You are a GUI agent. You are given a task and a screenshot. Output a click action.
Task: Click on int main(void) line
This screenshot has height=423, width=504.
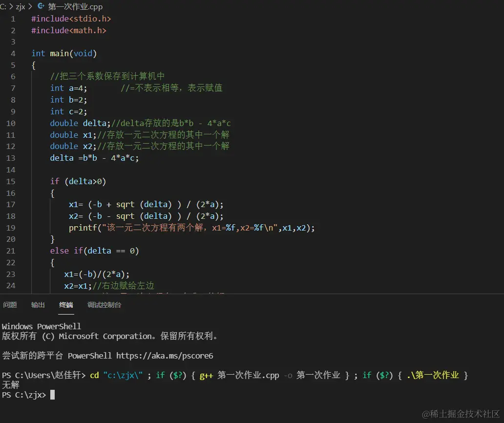(x=64, y=53)
